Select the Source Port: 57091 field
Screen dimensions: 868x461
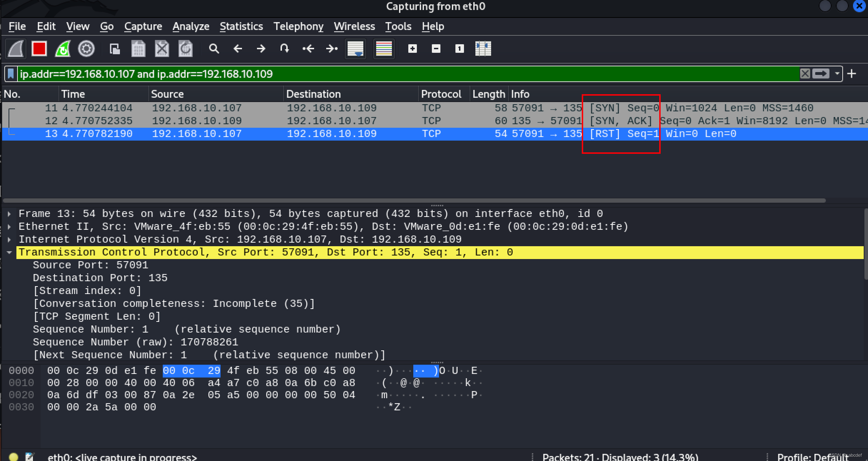tap(90, 265)
